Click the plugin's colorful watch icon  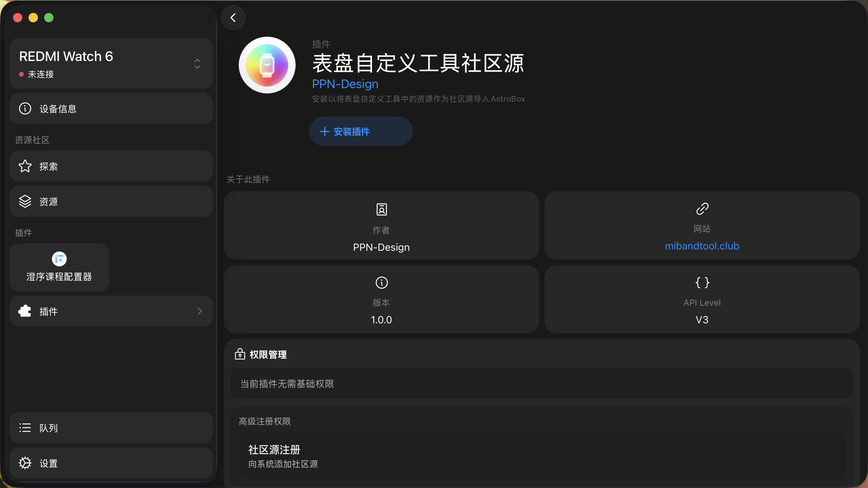pos(267,65)
